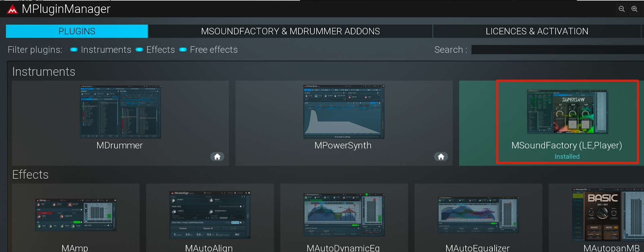This screenshot has height=252, width=644.
Task: Click the Effects section heading
Action: 30,175
